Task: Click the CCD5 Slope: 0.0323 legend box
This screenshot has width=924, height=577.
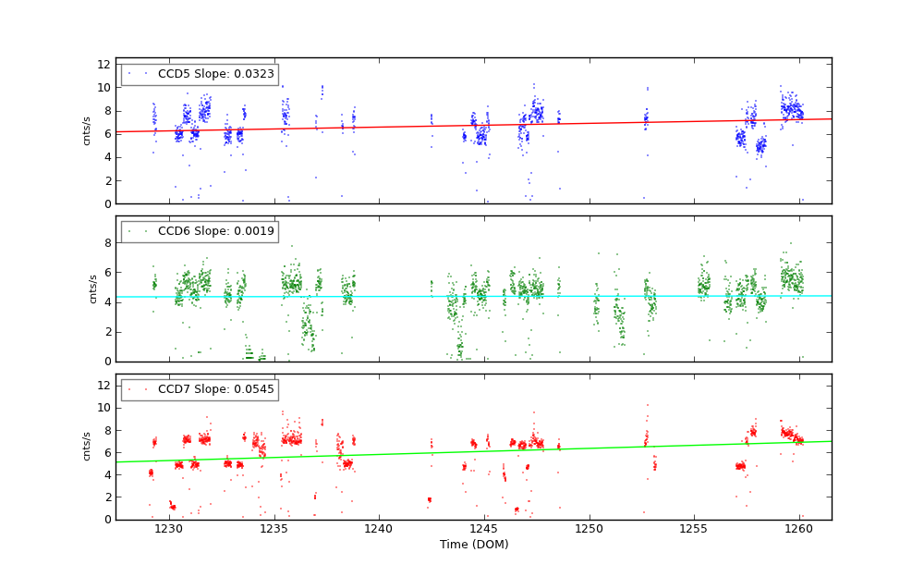Action: (x=200, y=74)
